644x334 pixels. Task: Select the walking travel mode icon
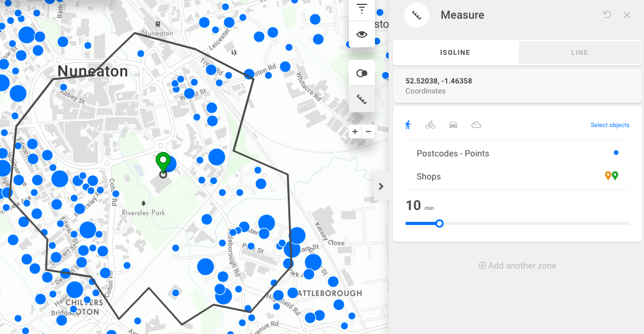[408, 125]
